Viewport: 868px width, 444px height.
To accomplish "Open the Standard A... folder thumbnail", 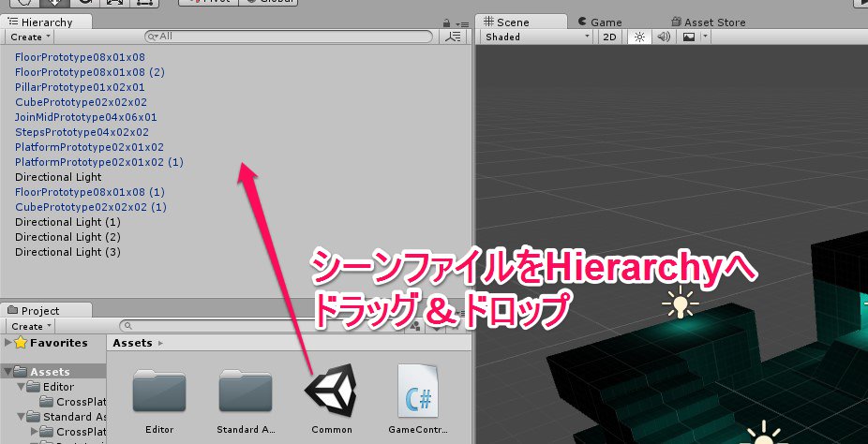I will [246, 391].
